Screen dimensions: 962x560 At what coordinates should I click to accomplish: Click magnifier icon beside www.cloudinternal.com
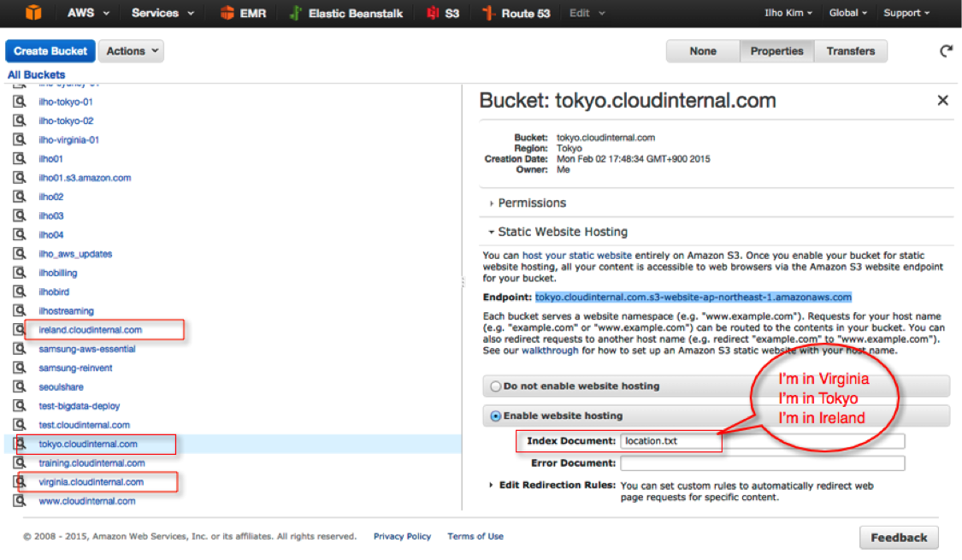coord(20,500)
